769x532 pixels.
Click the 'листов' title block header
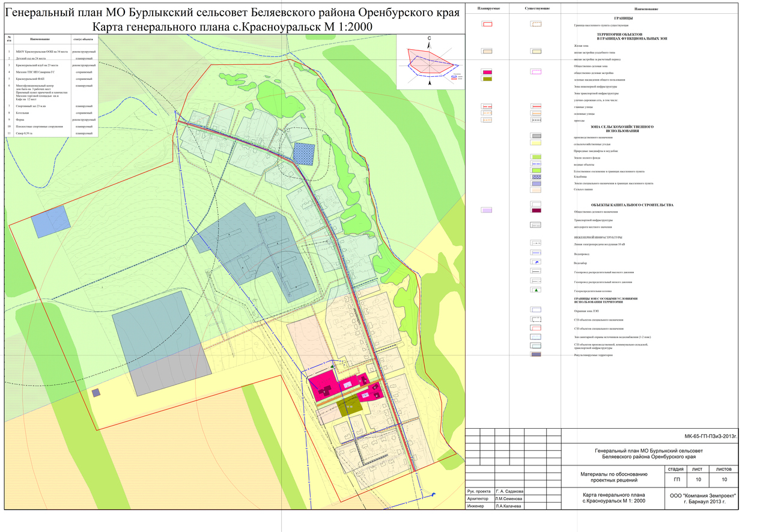(724, 469)
